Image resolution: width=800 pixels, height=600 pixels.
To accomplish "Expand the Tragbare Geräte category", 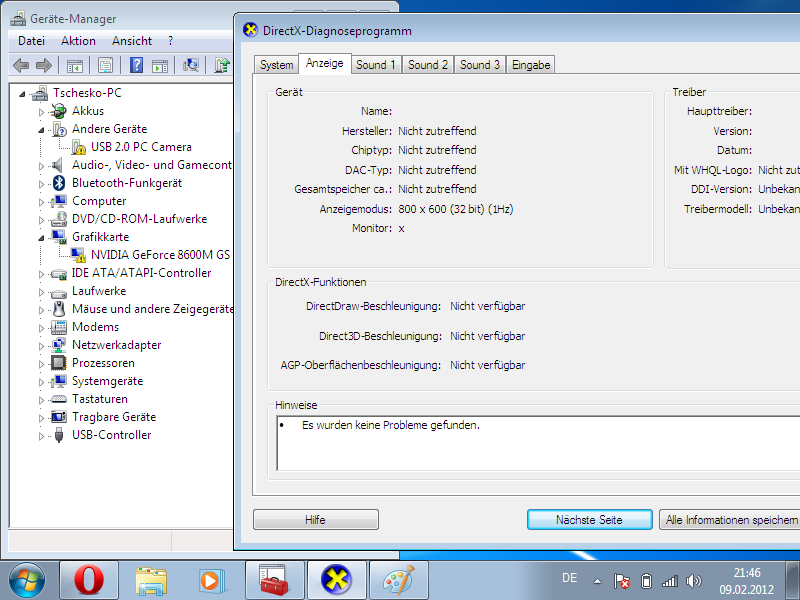I will pyautogui.click(x=41, y=418).
